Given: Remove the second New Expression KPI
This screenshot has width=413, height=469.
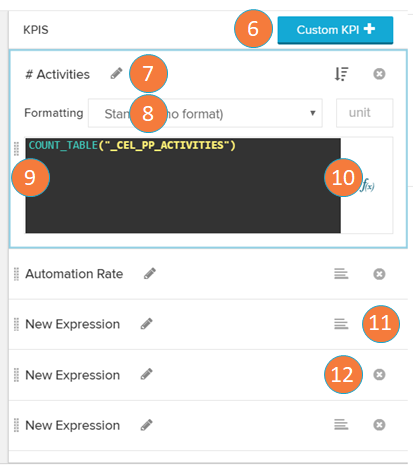Looking at the screenshot, I should [379, 375].
